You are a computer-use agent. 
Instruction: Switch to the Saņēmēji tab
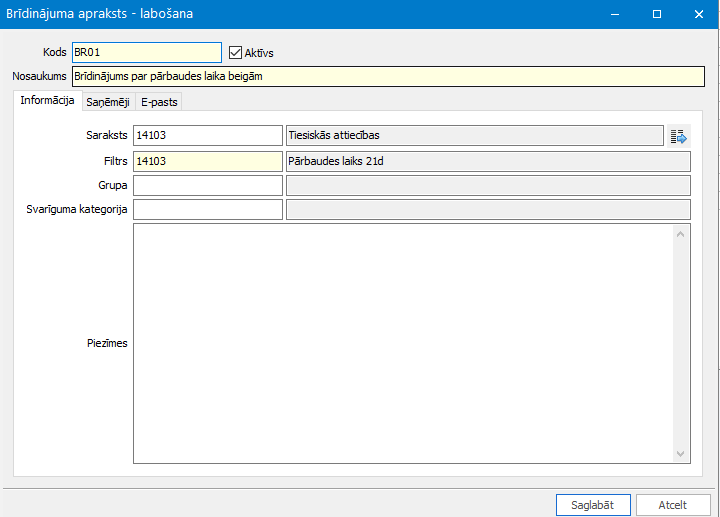tap(108, 102)
